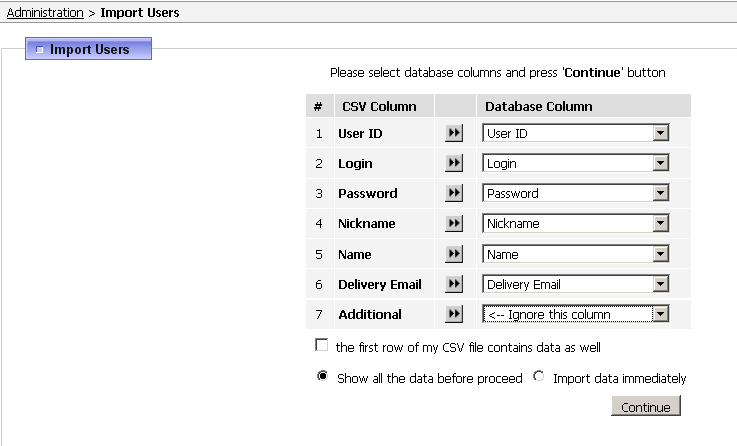Image resolution: width=737 pixels, height=446 pixels.
Task: Click the arrow icon beside User ID row
Action: pos(454,133)
